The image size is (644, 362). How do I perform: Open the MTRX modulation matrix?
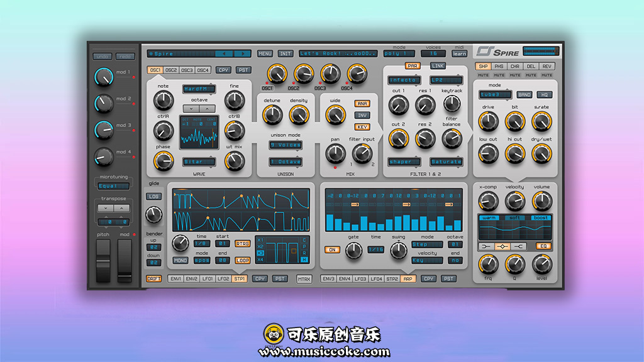304,279
